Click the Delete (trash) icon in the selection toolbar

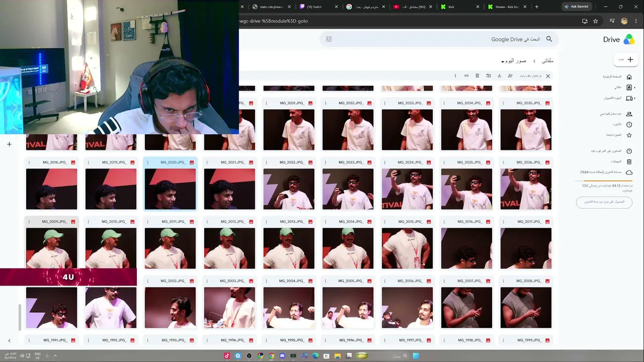(x=477, y=76)
